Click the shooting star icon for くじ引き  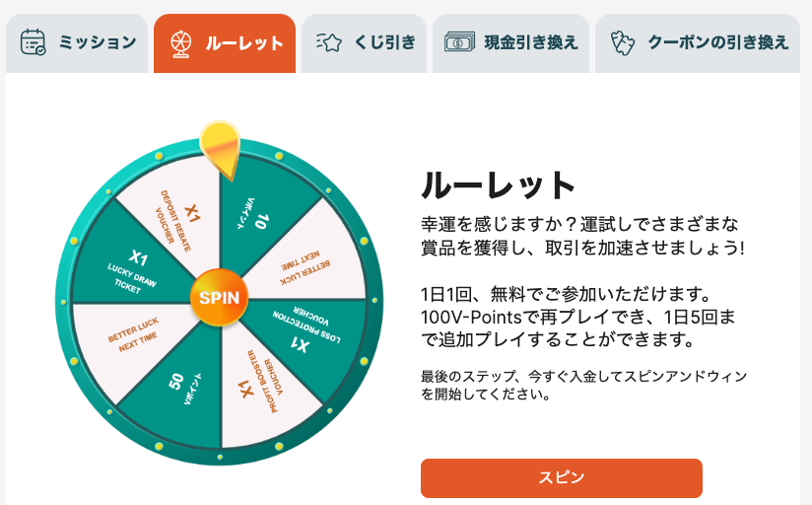point(329,42)
